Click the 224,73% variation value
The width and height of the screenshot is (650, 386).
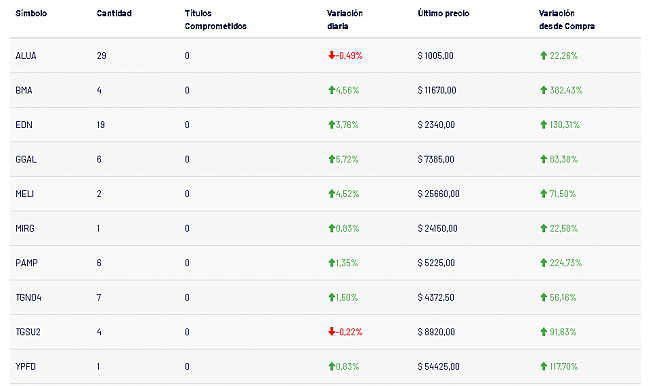pos(566,263)
